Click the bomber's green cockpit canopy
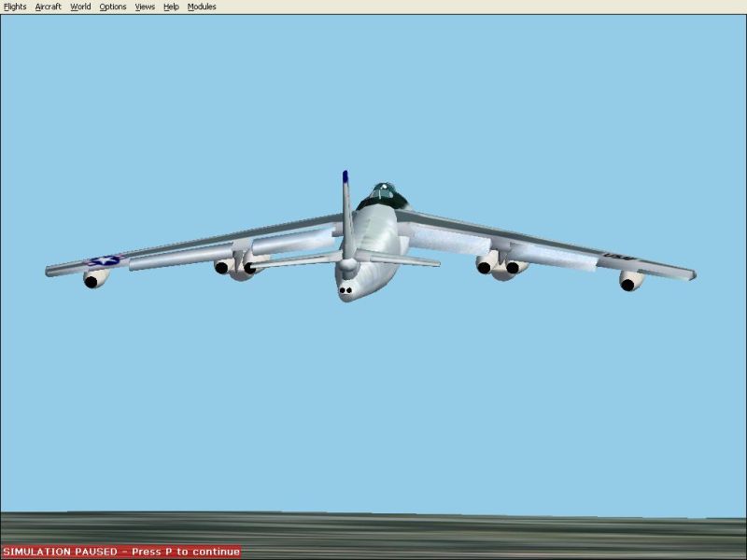The width and height of the screenshot is (747, 560). coord(384,195)
